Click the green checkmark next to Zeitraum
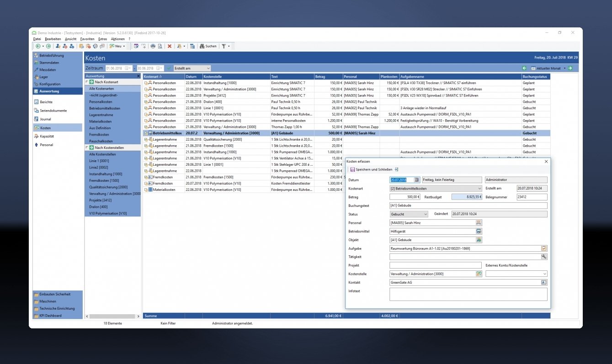This screenshot has height=364, width=612. [169, 68]
